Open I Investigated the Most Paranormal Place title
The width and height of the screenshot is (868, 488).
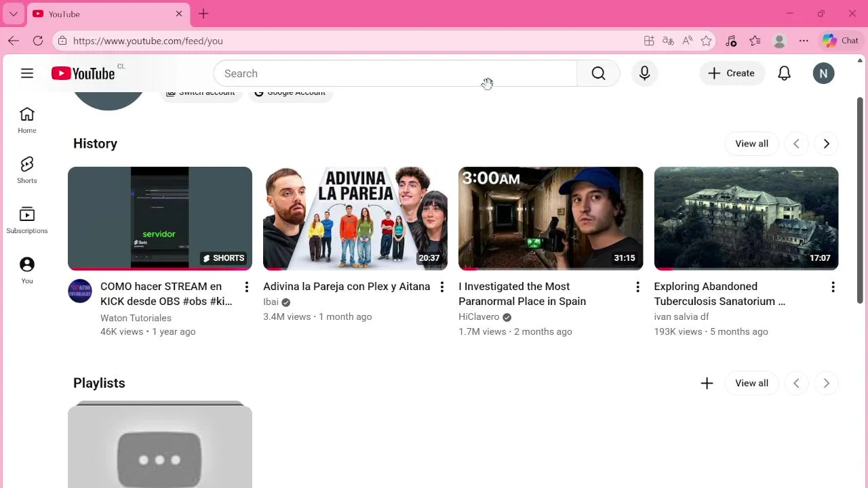pyautogui.click(x=522, y=294)
